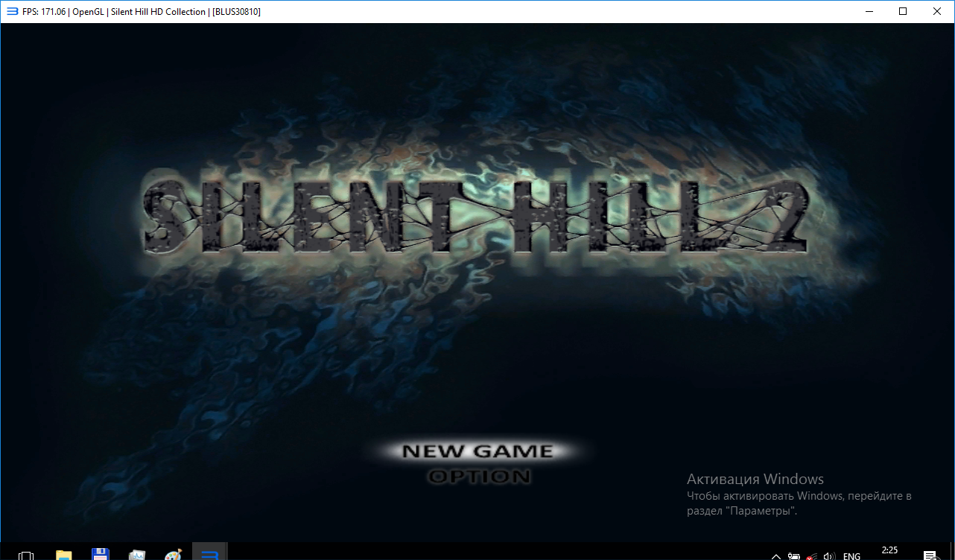Choose OPTION in the game menu
Screen dimensions: 955x560
478,476
